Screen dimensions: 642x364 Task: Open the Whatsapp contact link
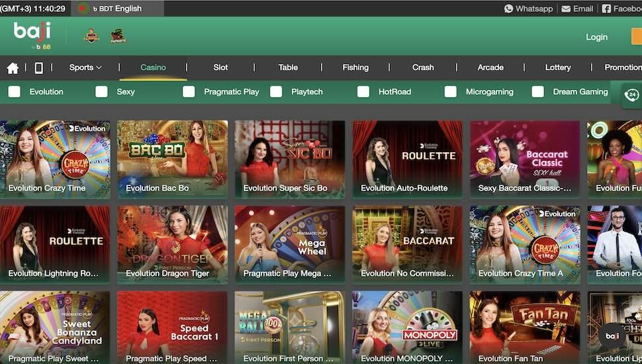click(x=528, y=9)
